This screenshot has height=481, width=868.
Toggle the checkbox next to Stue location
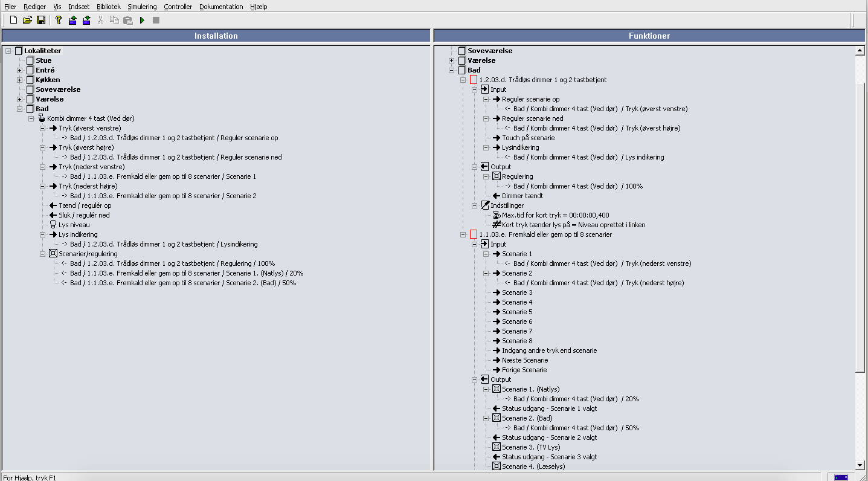click(x=30, y=60)
